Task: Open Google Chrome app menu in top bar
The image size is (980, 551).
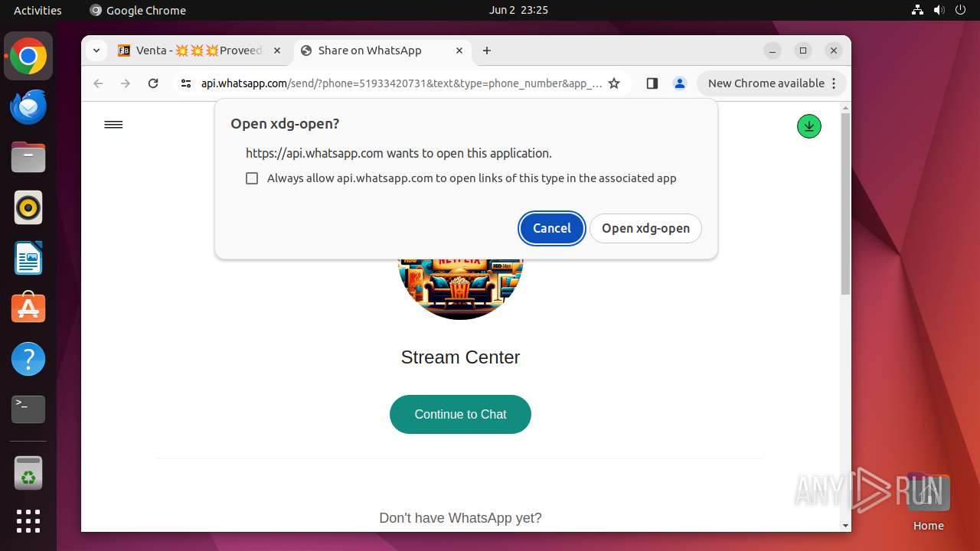Action: tap(138, 10)
